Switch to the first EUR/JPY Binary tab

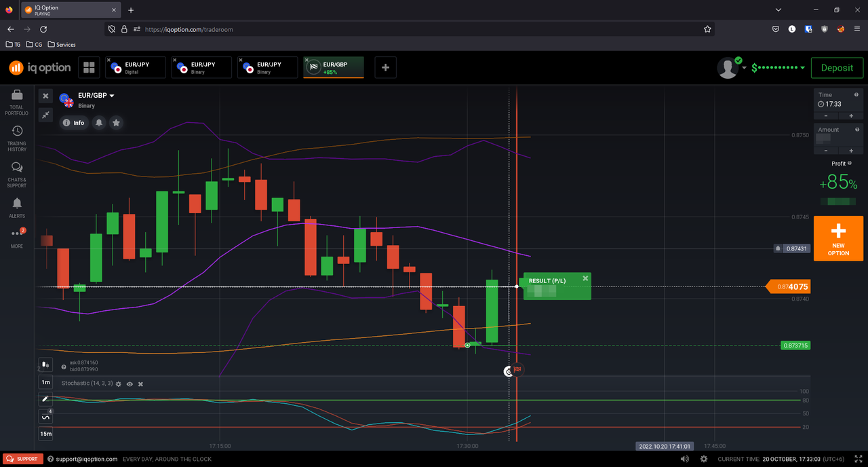(201, 68)
